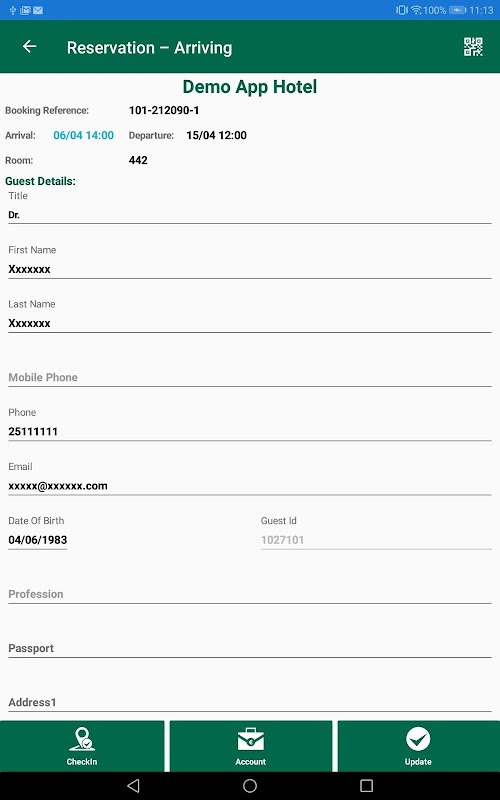Open the Account briefcase icon

pyautogui.click(x=251, y=739)
